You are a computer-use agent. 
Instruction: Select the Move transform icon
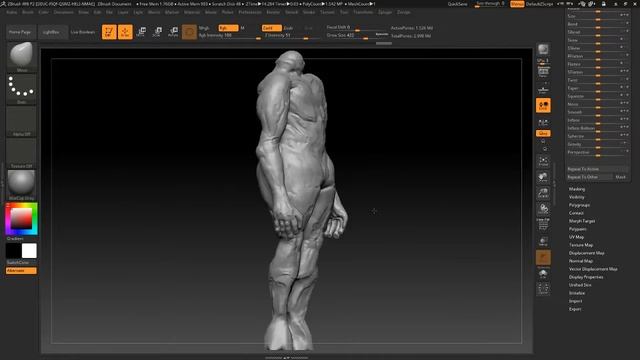[141, 32]
